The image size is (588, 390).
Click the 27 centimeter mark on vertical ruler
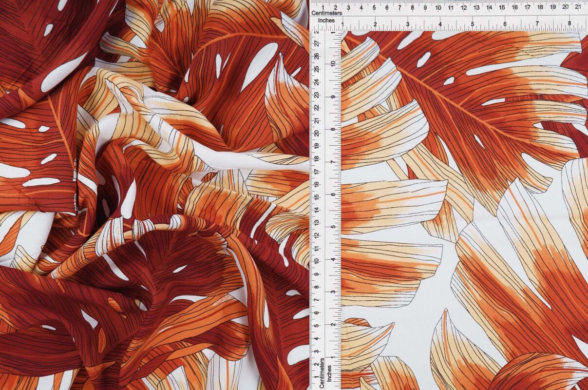point(317,43)
